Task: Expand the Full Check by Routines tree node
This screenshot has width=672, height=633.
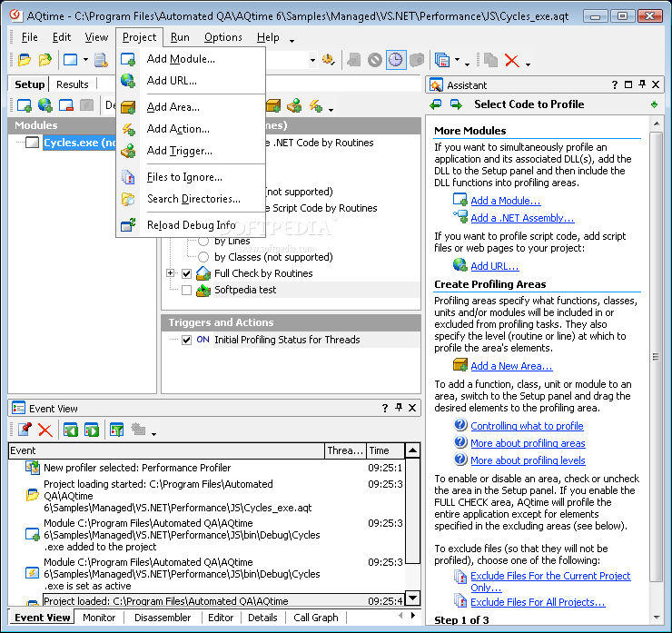Action: (x=171, y=273)
